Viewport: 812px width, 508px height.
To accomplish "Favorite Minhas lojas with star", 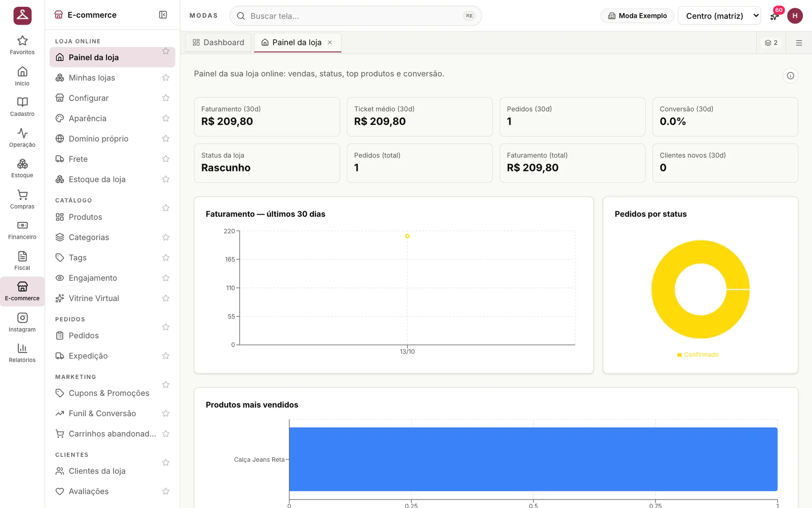I will [166, 77].
